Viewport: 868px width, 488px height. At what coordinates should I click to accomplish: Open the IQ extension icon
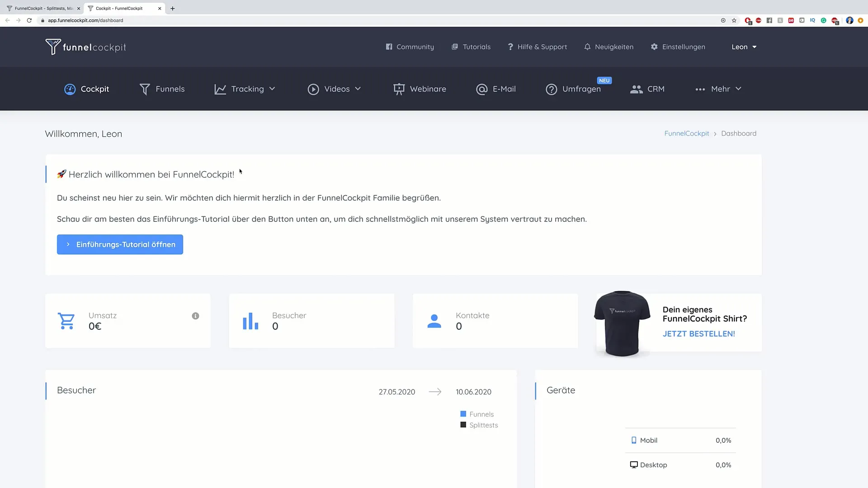(812, 20)
